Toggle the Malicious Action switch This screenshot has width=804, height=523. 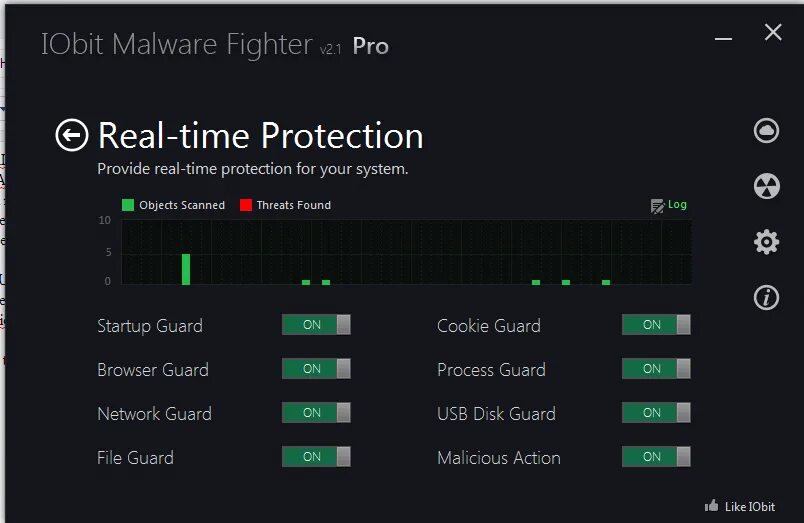coord(656,457)
